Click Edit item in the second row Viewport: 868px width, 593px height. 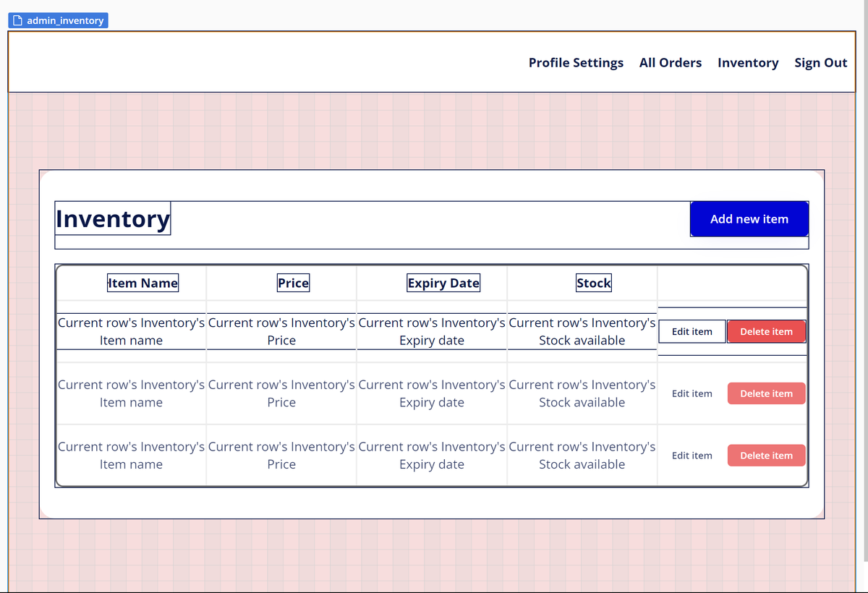click(692, 393)
